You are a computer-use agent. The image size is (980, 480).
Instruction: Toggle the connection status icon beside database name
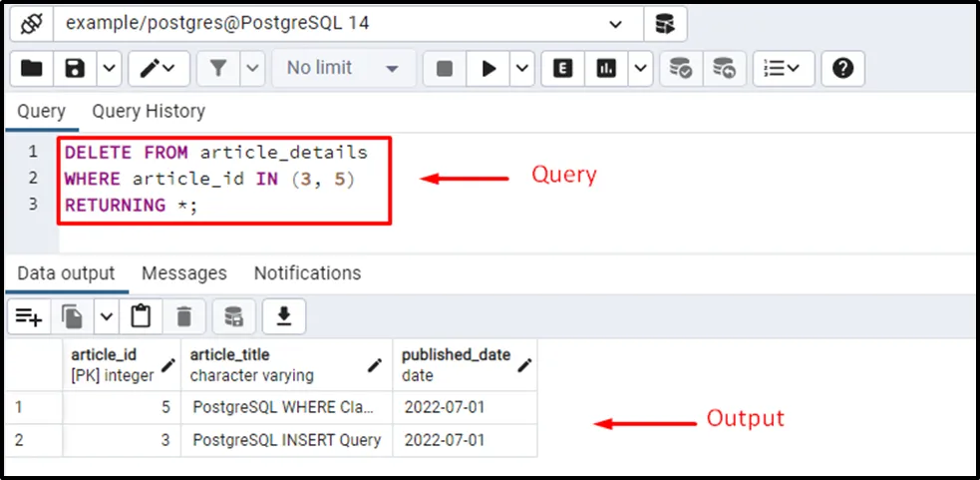(x=30, y=23)
